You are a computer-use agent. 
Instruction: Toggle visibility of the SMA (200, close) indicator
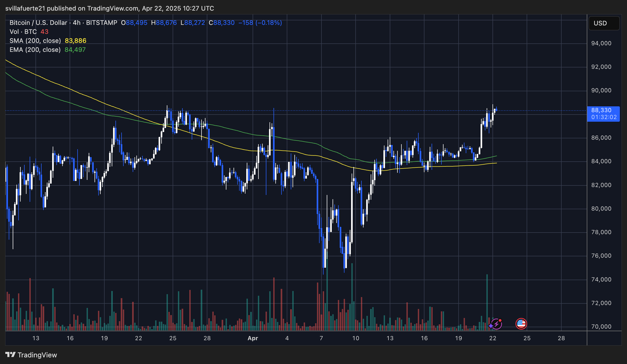(35, 40)
